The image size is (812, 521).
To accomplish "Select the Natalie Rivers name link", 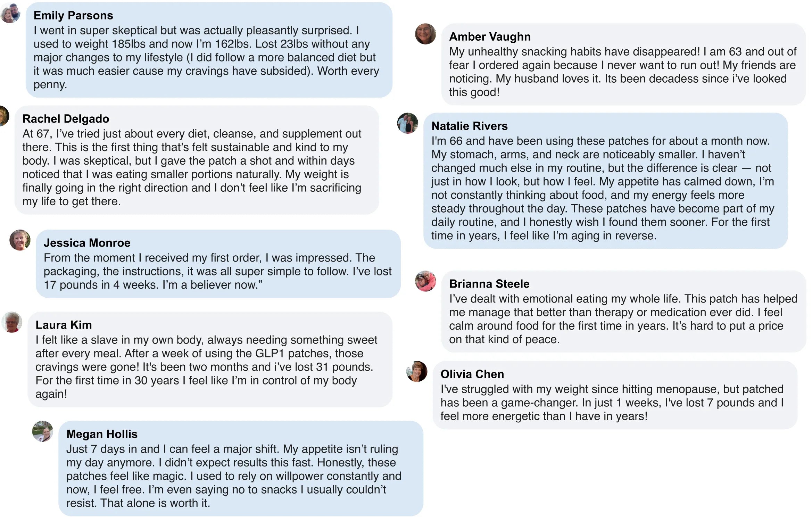I will (470, 126).
